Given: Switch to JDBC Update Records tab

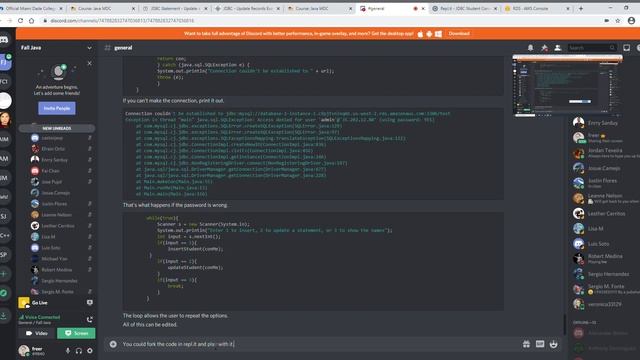Looking at the screenshot, I should 247,8.
